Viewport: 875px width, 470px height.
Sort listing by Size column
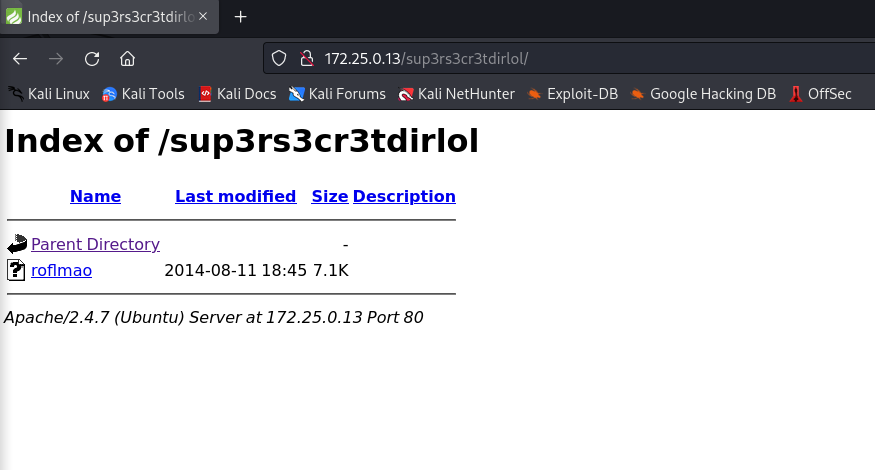[x=330, y=196]
